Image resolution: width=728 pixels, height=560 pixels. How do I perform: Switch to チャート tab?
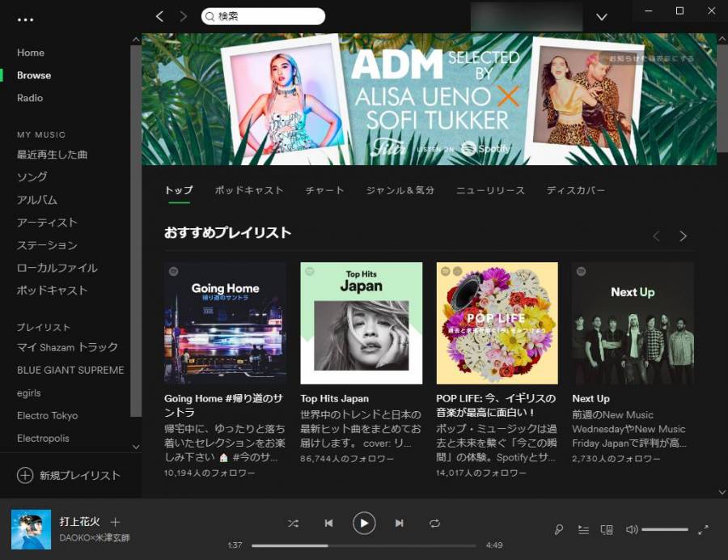[x=324, y=190]
